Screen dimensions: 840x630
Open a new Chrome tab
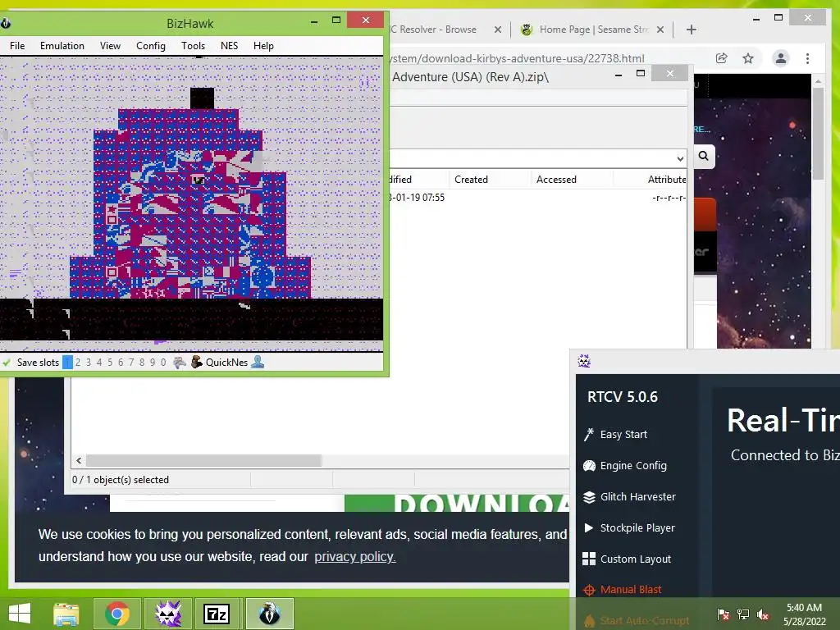tap(691, 30)
